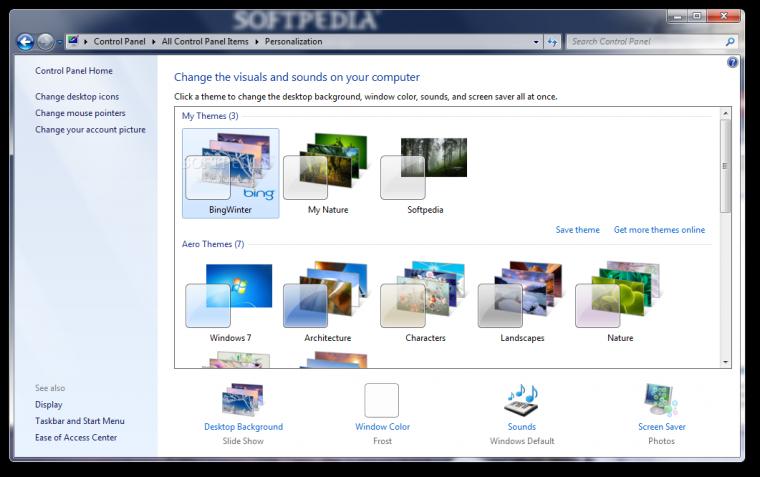The image size is (760, 477).
Task: Apply the Softpedia theme
Action: 425,173
